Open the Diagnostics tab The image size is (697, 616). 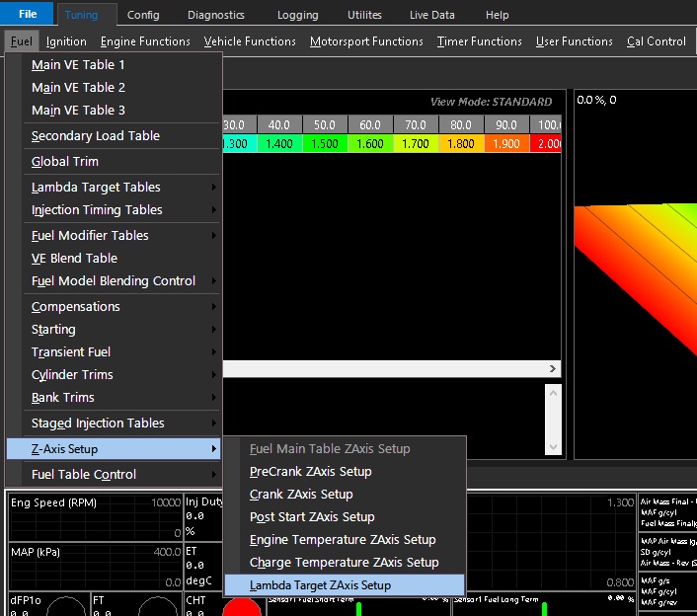(x=215, y=15)
